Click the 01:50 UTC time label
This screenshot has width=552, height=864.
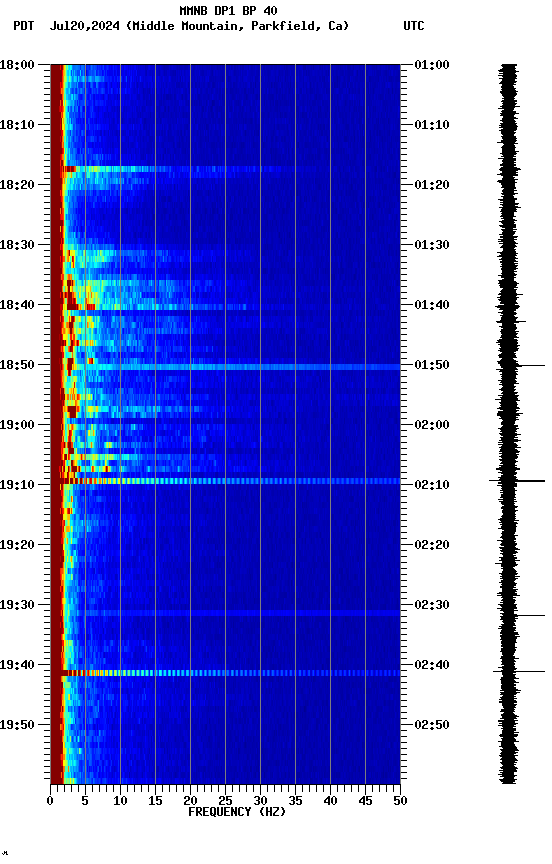pos(432,365)
